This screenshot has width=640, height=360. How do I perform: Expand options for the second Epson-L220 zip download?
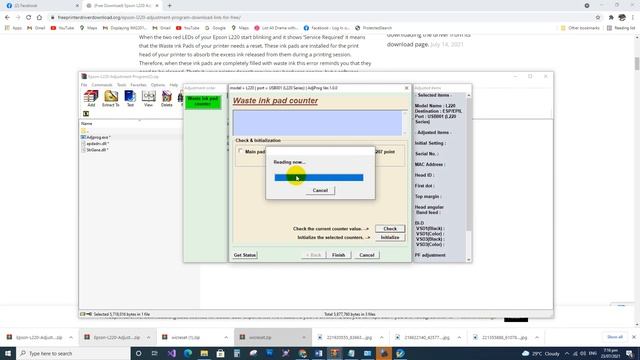point(148,338)
